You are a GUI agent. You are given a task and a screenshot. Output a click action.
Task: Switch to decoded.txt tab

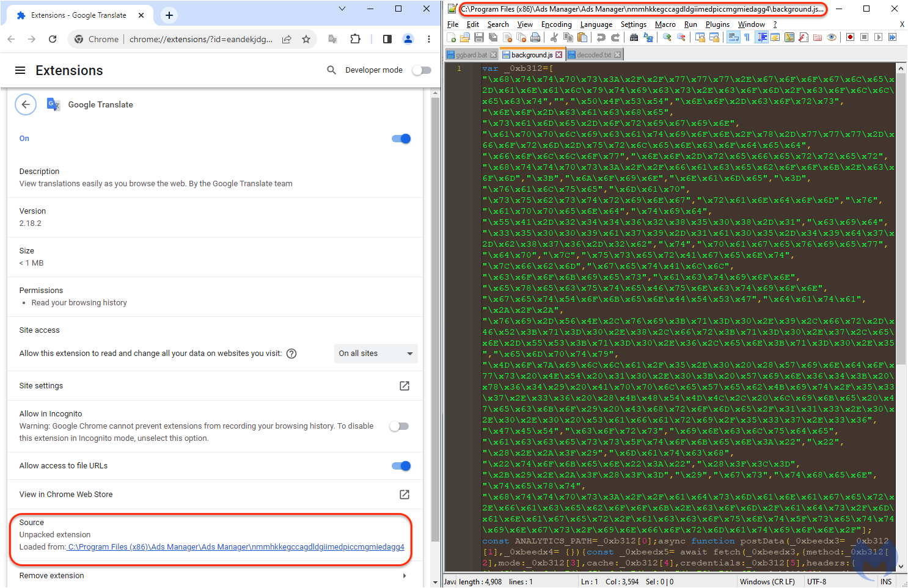point(594,55)
